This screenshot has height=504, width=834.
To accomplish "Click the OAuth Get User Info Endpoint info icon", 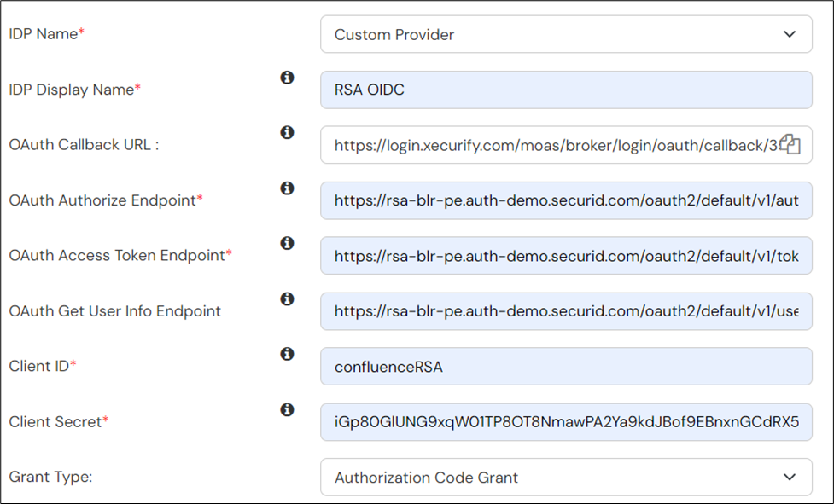I will pyautogui.click(x=287, y=298).
